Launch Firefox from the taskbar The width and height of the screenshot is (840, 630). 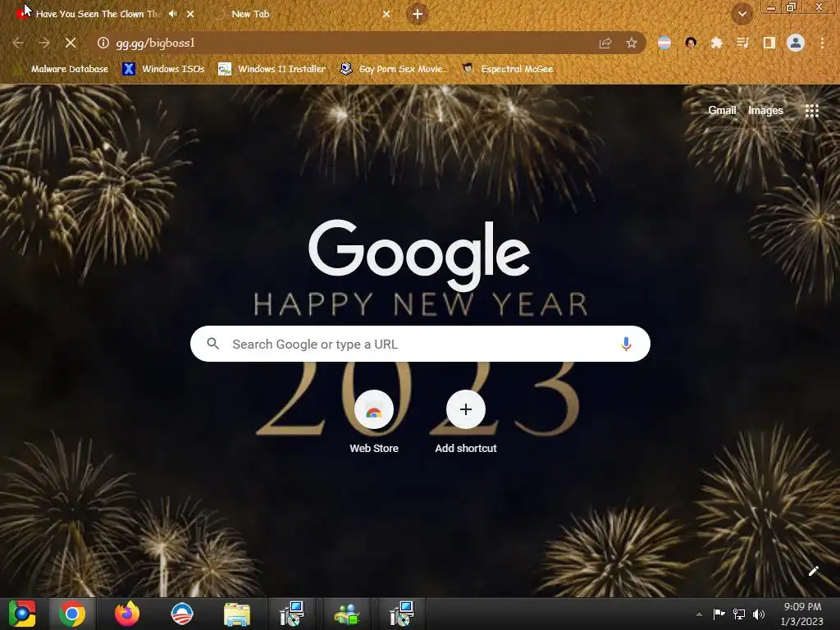pos(127,614)
